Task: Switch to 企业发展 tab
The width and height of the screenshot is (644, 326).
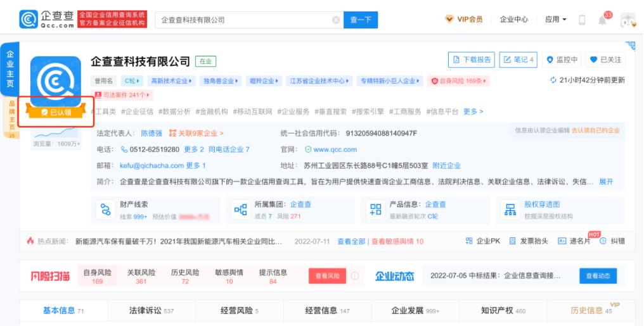Action: tap(415, 310)
